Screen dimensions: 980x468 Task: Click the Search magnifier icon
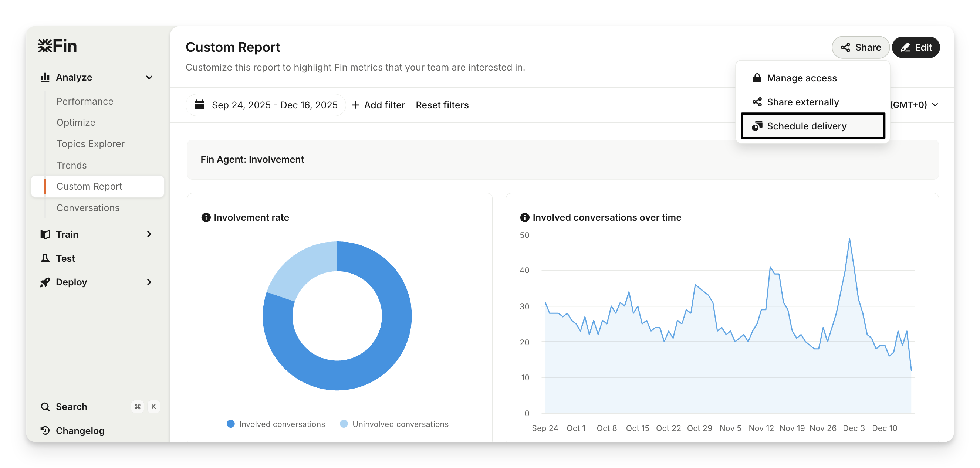pyautogui.click(x=45, y=407)
